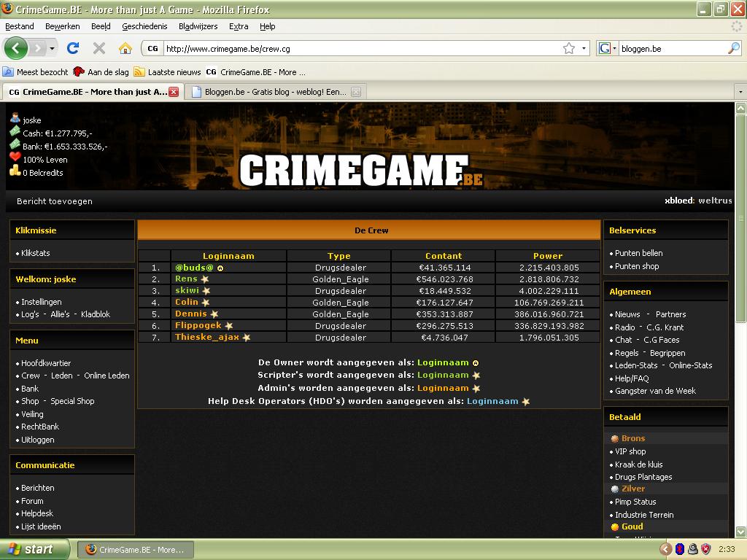Switch to the Bloggen.be tab
This screenshot has height=560, width=747.
[x=276, y=92]
